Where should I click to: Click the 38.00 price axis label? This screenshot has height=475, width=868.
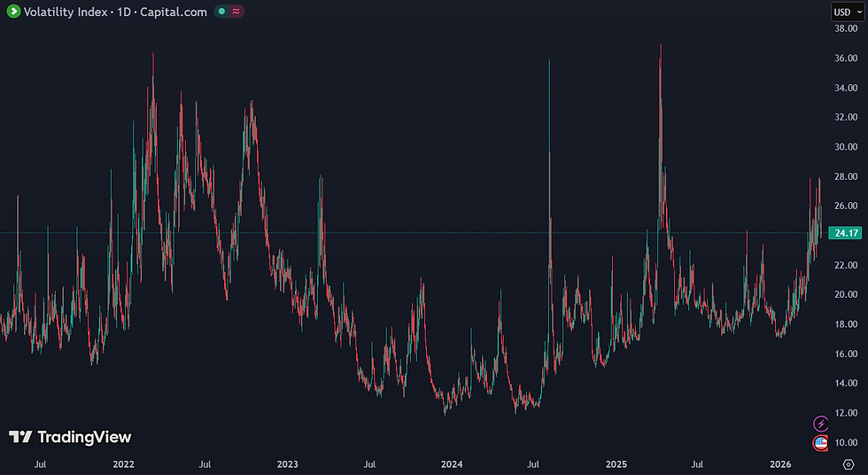pyautogui.click(x=846, y=28)
